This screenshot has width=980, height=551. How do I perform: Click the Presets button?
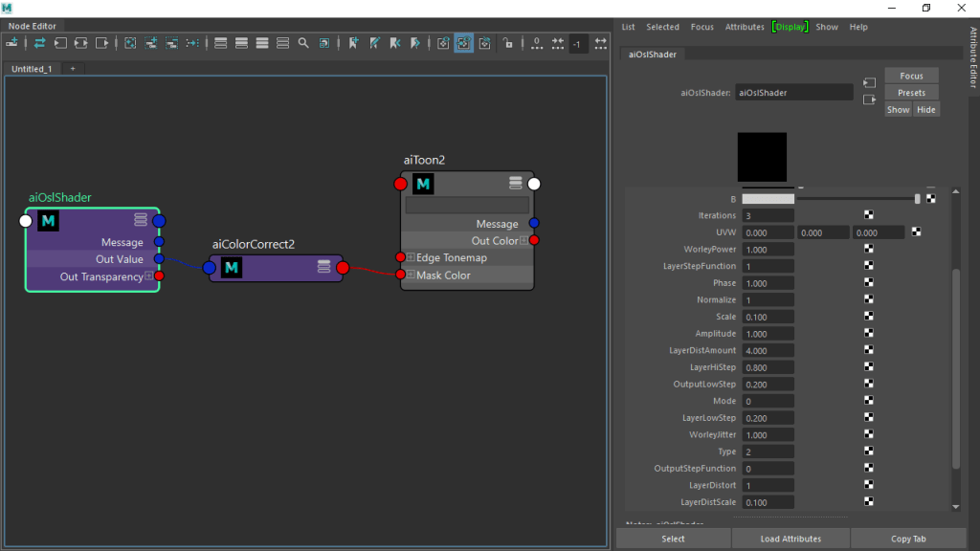click(911, 93)
